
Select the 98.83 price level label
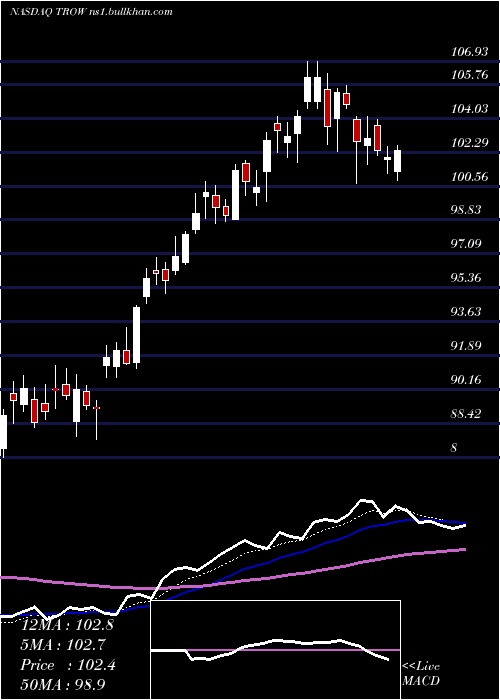pyautogui.click(x=467, y=210)
